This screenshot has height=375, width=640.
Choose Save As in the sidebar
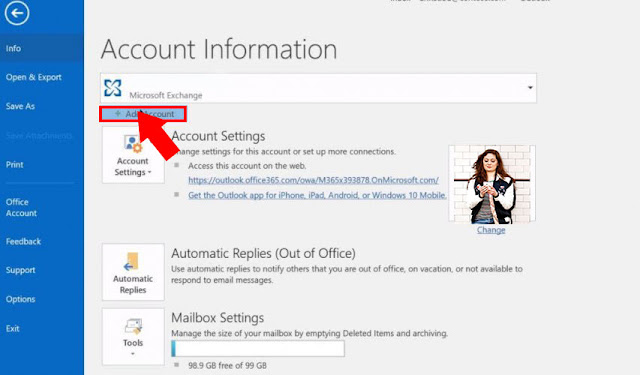click(x=20, y=106)
